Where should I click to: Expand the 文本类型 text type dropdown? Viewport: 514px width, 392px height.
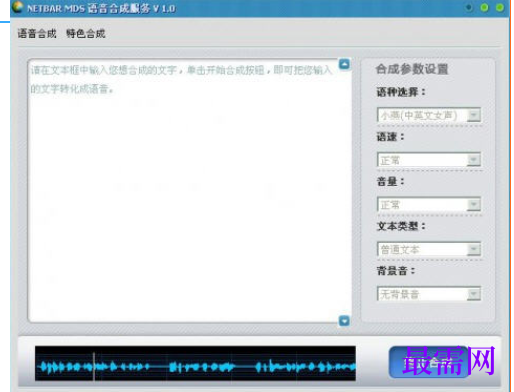point(429,249)
